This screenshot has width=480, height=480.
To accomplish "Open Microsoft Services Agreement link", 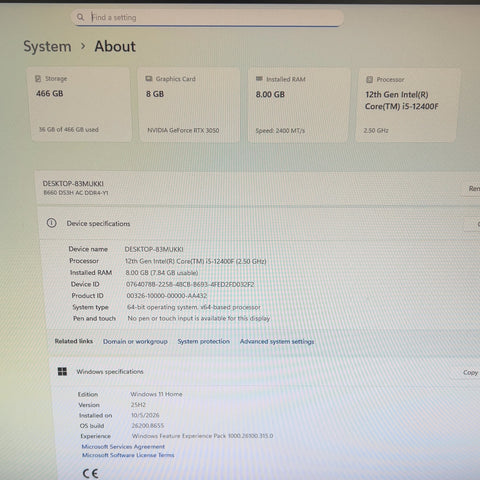I will (x=123, y=447).
